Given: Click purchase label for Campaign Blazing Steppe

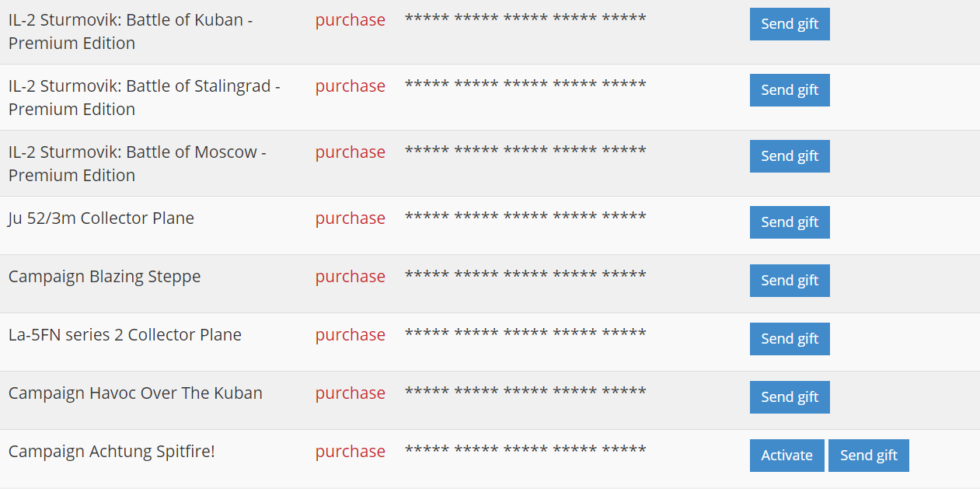Looking at the screenshot, I should click(350, 277).
